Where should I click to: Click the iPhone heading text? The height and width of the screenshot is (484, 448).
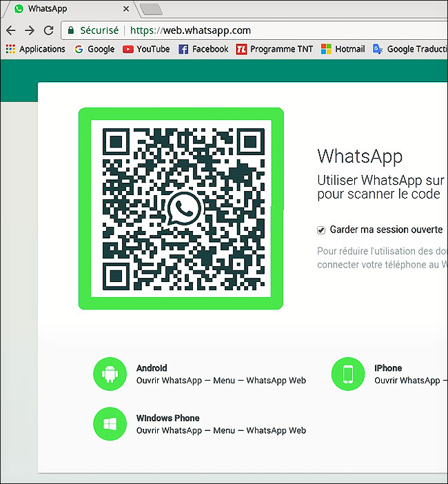pos(388,368)
